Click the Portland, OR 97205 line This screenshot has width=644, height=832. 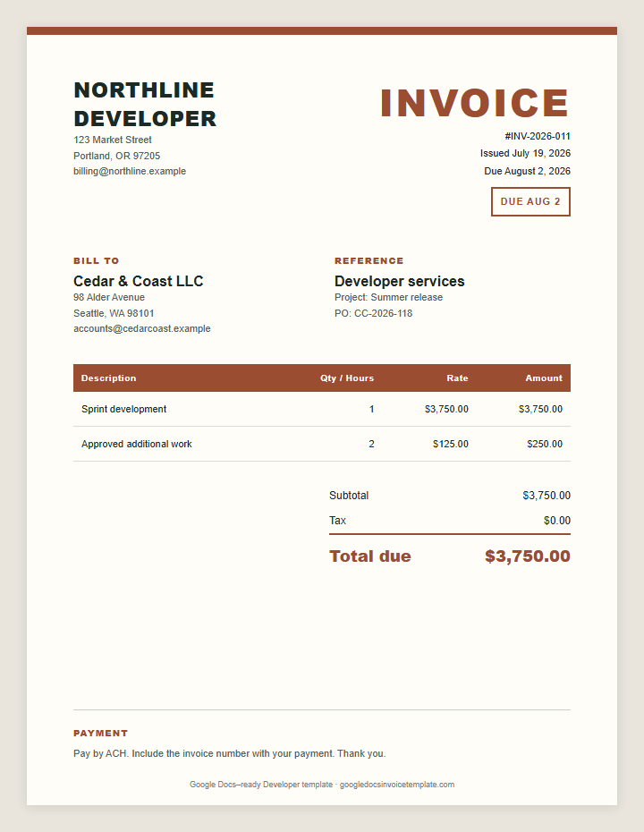(116, 156)
